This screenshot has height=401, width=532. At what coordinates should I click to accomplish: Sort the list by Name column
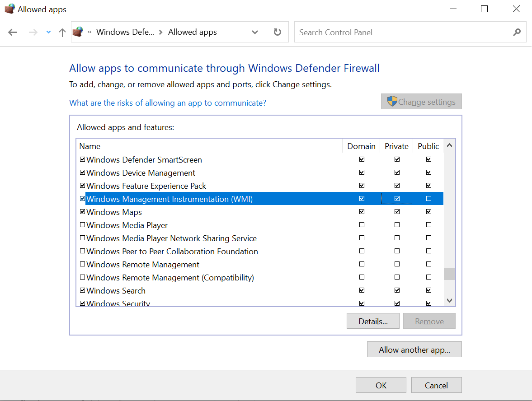click(x=209, y=146)
